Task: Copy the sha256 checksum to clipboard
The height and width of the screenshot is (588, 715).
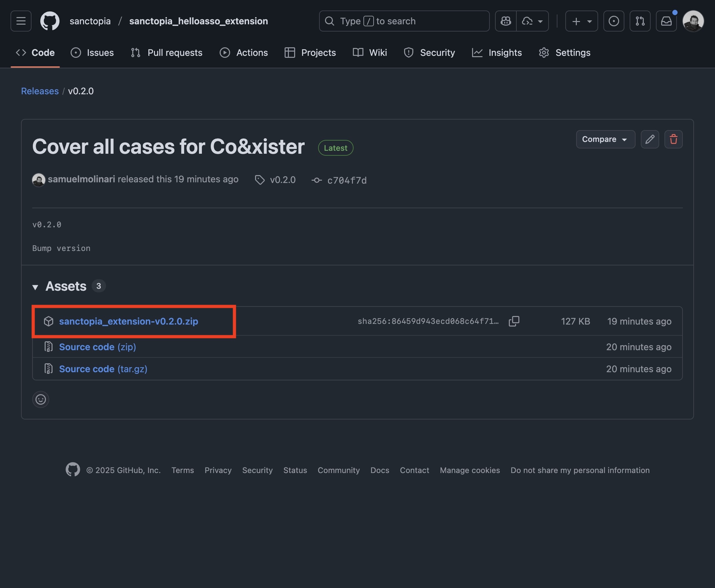Action: coord(513,321)
